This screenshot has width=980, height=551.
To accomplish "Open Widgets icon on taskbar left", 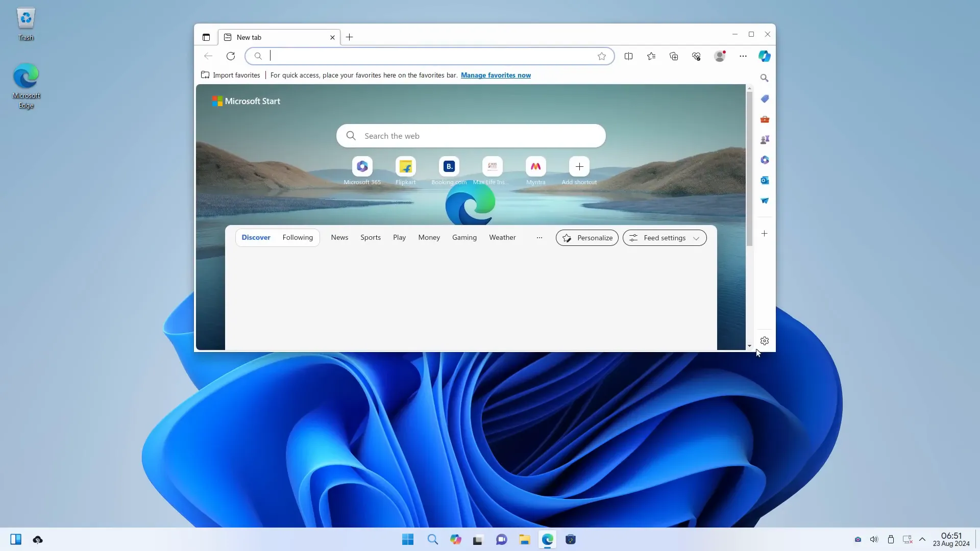I will pos(16,539).
